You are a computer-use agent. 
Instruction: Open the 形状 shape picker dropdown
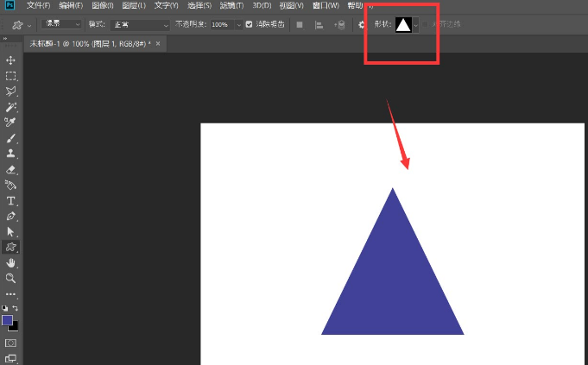[x=416, y=25]
